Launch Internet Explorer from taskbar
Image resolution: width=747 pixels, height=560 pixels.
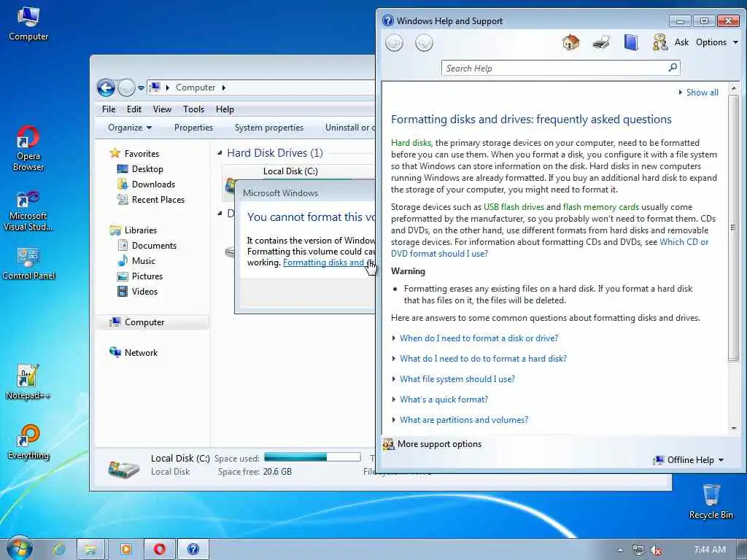[x=59, y=549]
